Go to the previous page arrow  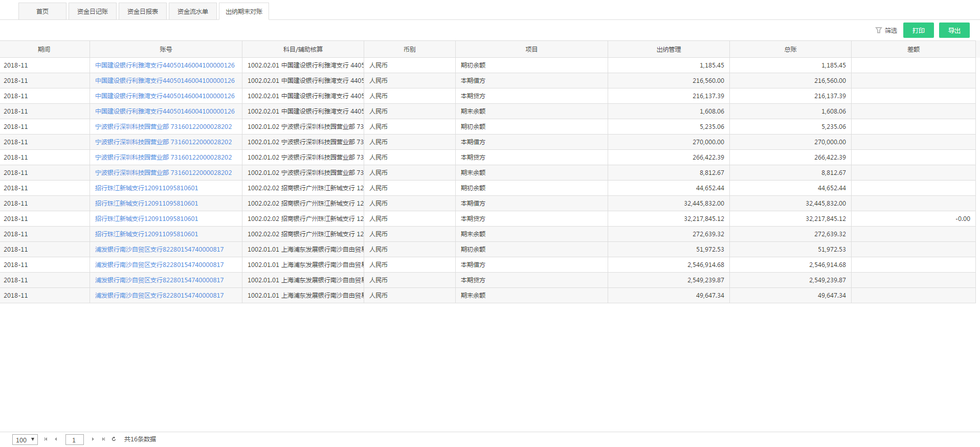pyautogui.click(x=56, y=439)
